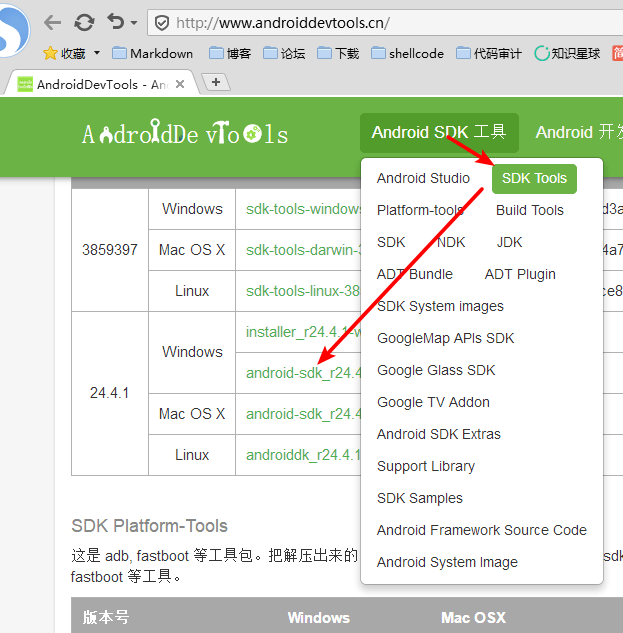Download android-sdk_r24.4 Windows zip link
Screen dimensions: 623x633
coord(303,373)
